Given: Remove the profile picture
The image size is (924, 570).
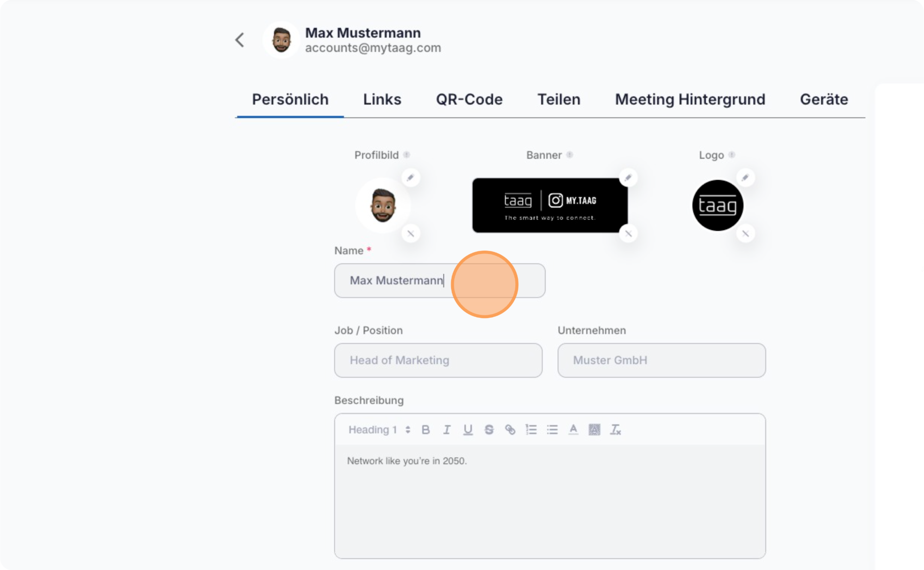Looking at the screenshot, I should [410, 233].
